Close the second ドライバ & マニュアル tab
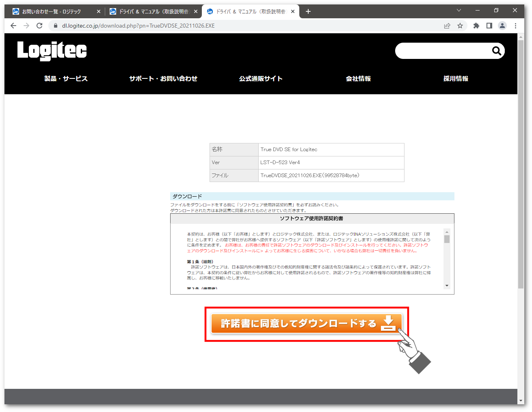Screen dimensions: 532x412 tap(196, 11)
